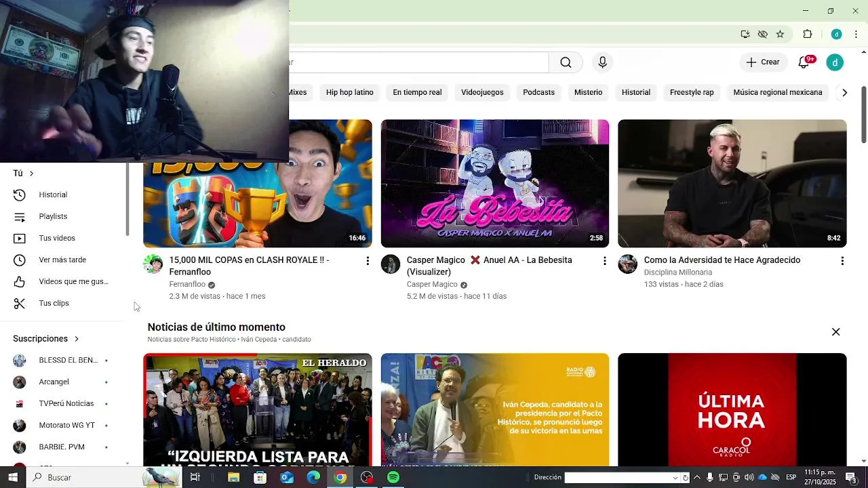Select the Música regional mexicana chip
This screenshot has height=488, width=868.
pos(778,92)
